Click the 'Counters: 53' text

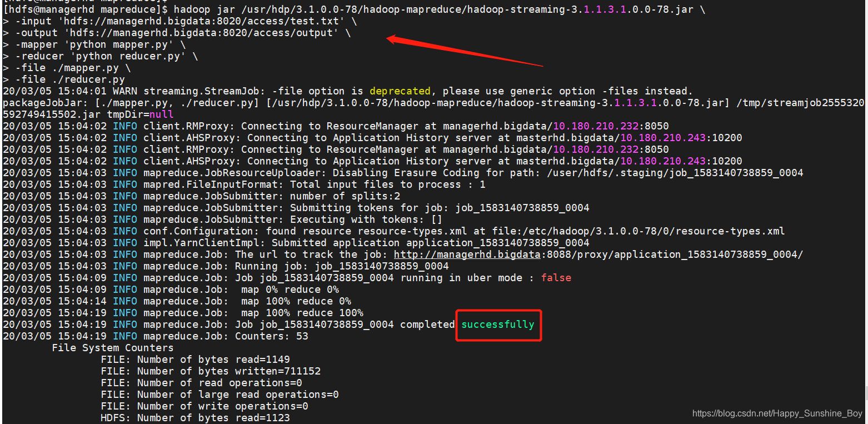(272, 336)
